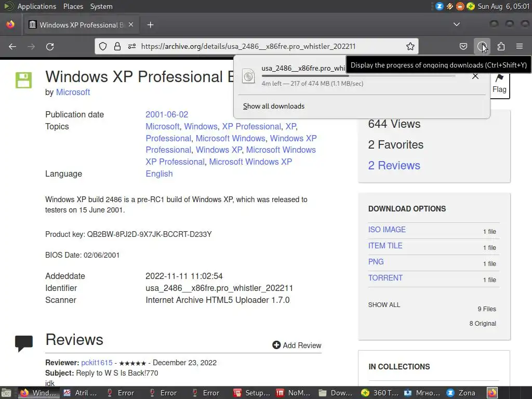This screenshot has width=532, height=399.
Task: List all tabs with the chevron
Action: pyautogui.click(x=457, y=24)
